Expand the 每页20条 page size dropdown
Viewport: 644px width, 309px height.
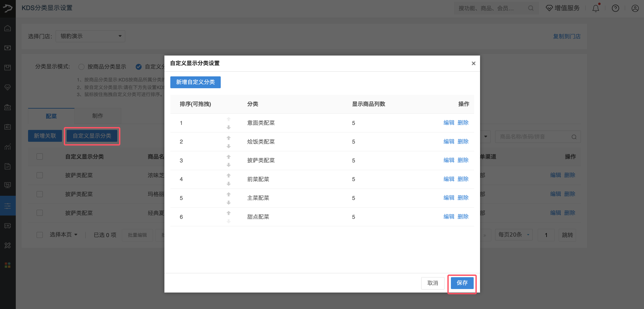click(514, 235)
